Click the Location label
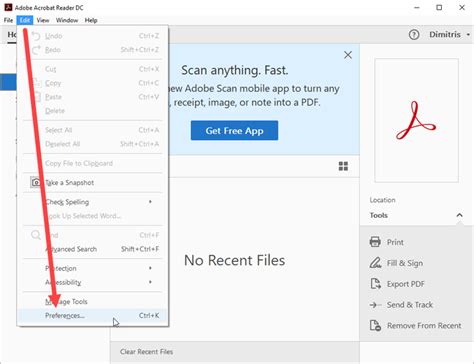Screen dimensions: 474x364 point(382,200)
